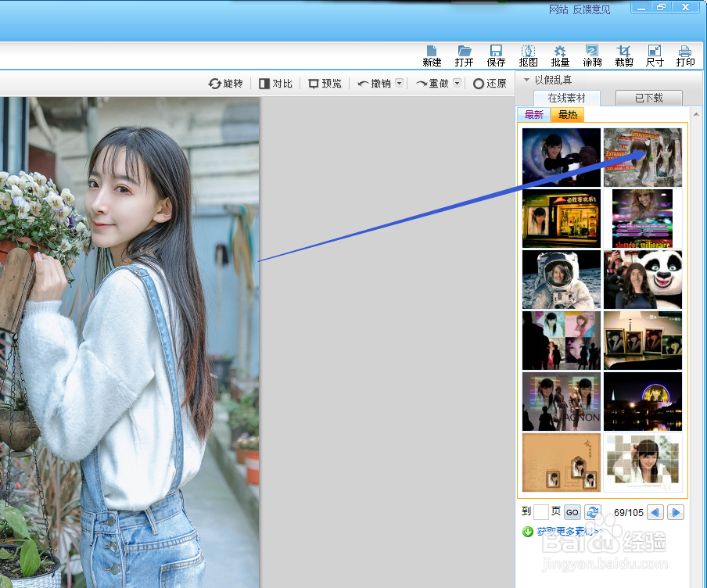Image resolution: width=707 pixels, height=588 pixels.
Task: Click scrollbar up arrow in materials panel
Action: (696, 114)
